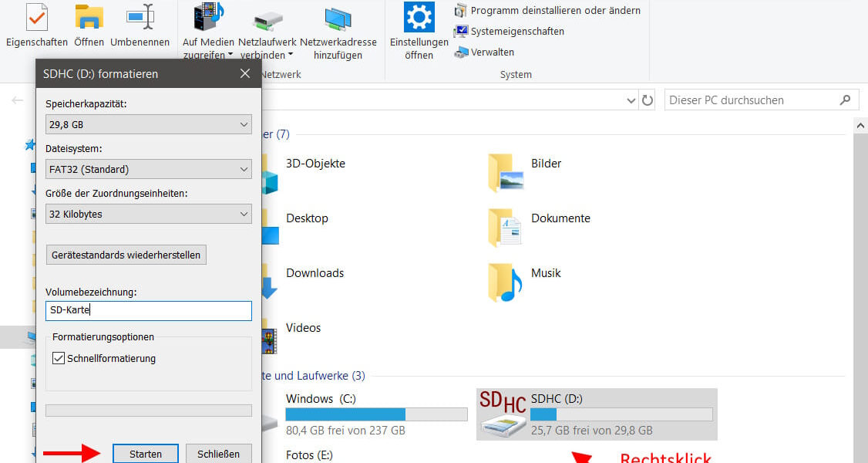The width and height of the screenshot is (868, 463).
Task: Click the Öffnen folder icon
Action: coord(89,18)
